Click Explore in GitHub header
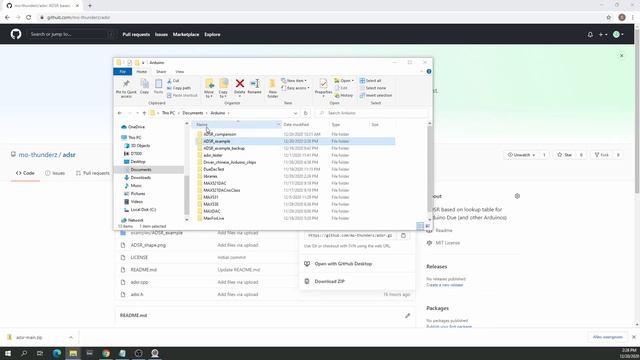This screenshot has width=640, height=360. pos(212,35)
